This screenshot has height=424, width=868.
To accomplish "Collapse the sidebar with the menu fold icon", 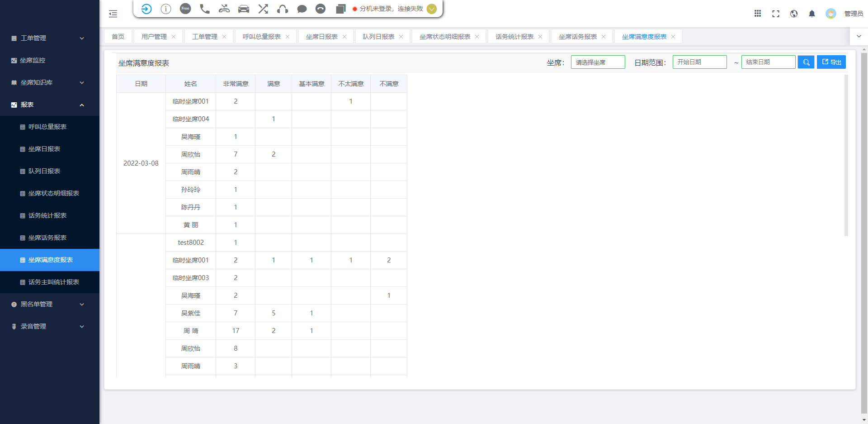I will (113, 14).
